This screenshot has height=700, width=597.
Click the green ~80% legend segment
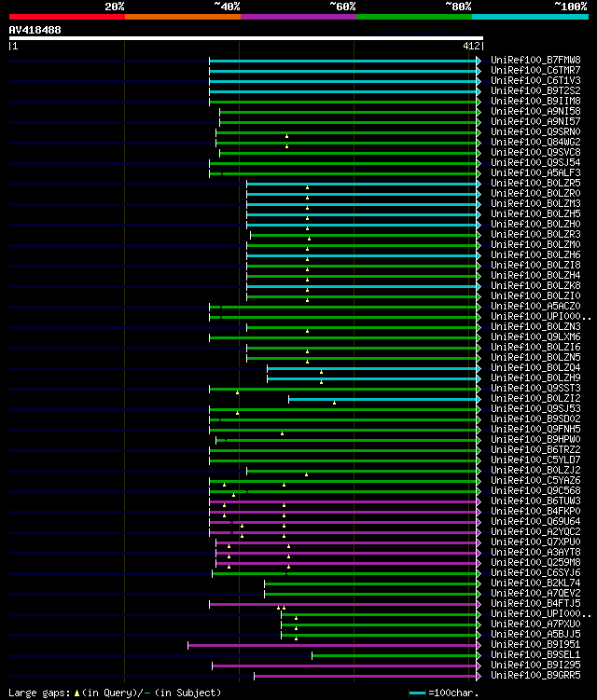click(414, 17)
